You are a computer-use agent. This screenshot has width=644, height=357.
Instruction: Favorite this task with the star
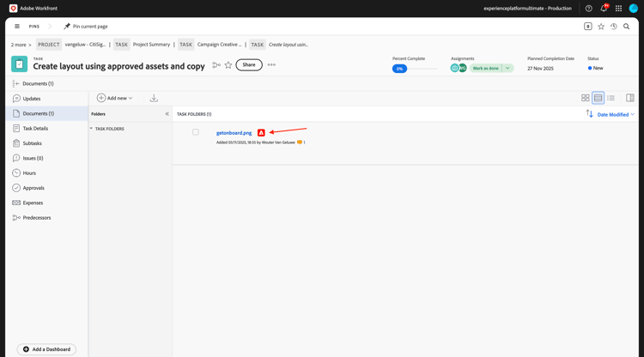pyautogui.click(x=228, y=65)
